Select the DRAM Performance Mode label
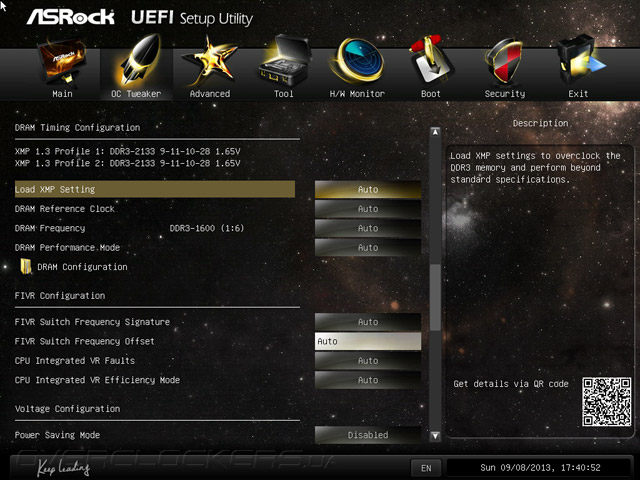 [x=67, y=247]
